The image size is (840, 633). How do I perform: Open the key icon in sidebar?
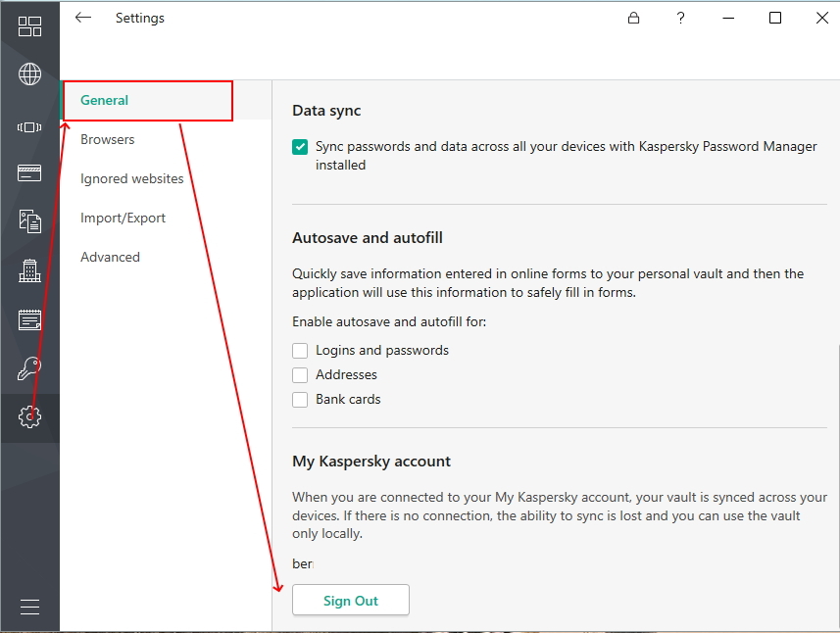[29, 368]
